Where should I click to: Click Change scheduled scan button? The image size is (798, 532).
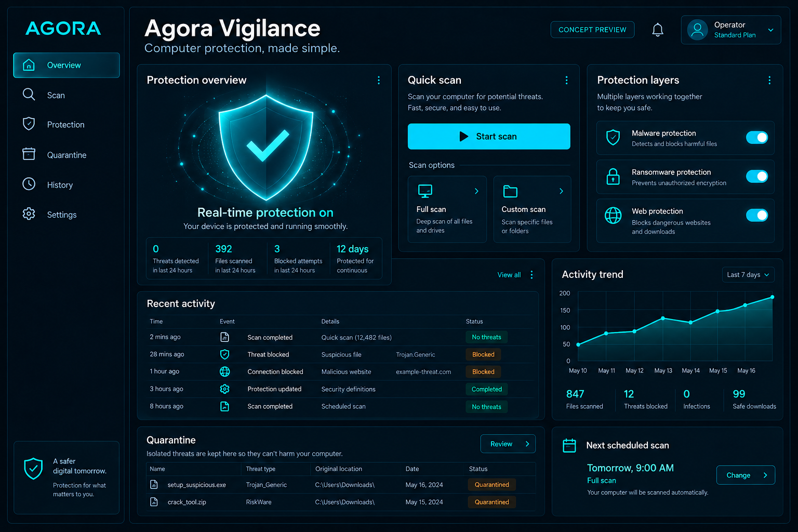pyautogui.click(x=746, y=475)
